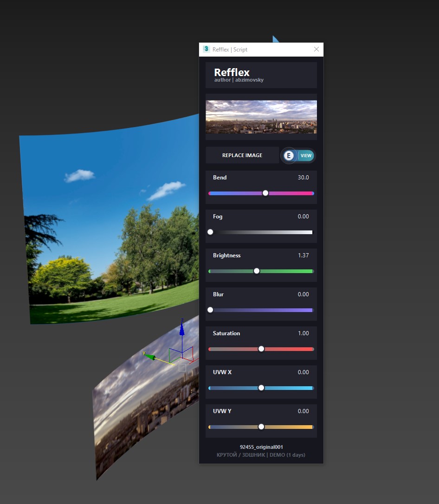Click the Fog slider handle

point(210,232)
